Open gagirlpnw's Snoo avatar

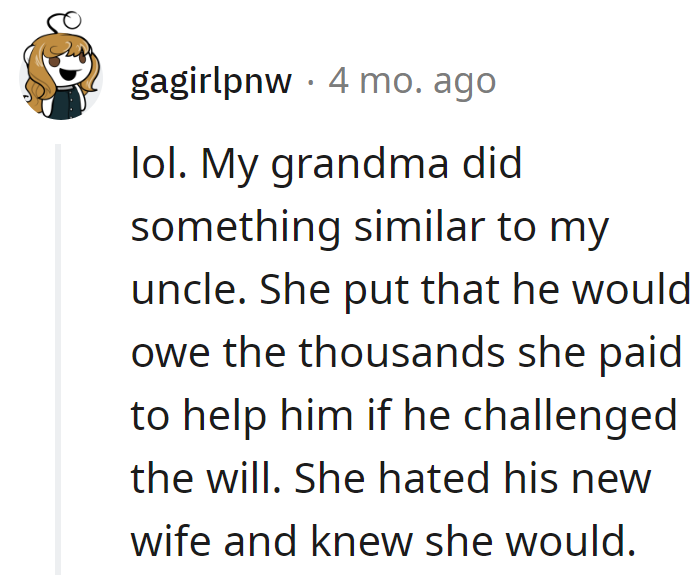pos(61,67)
